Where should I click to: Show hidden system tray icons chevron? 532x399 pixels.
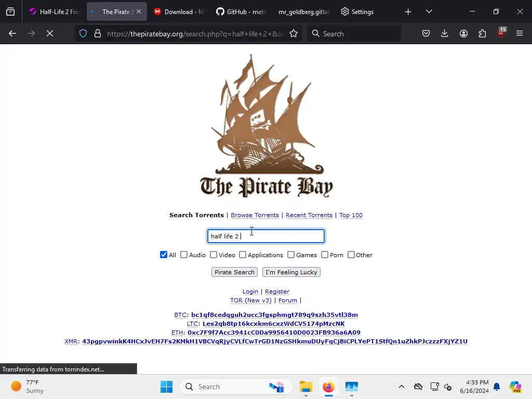tap(402, 387)
